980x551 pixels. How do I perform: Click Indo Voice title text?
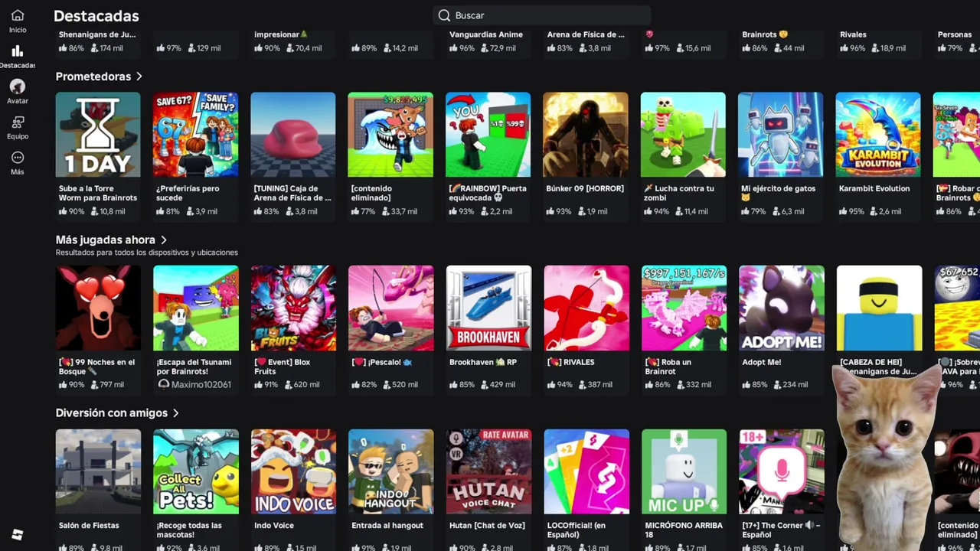coord(274,526)
